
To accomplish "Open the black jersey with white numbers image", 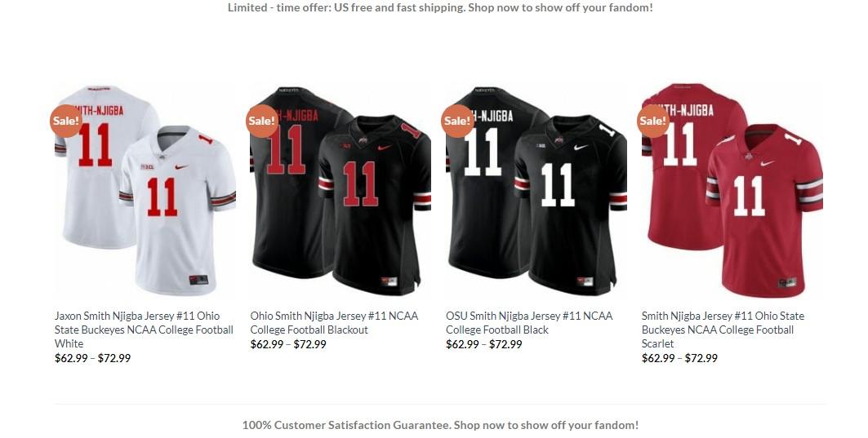I will tap(536, 191).
